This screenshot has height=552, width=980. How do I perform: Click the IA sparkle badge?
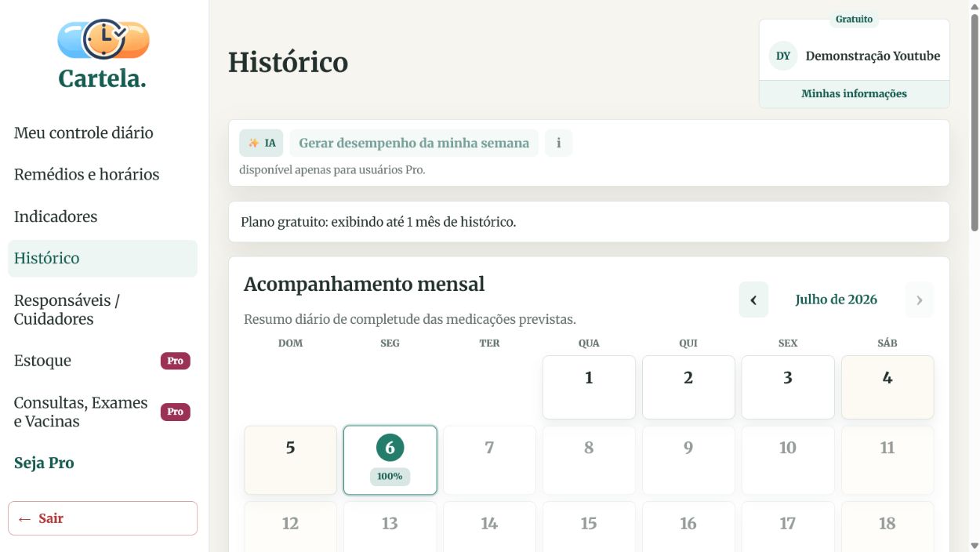[x=261, y=143]
